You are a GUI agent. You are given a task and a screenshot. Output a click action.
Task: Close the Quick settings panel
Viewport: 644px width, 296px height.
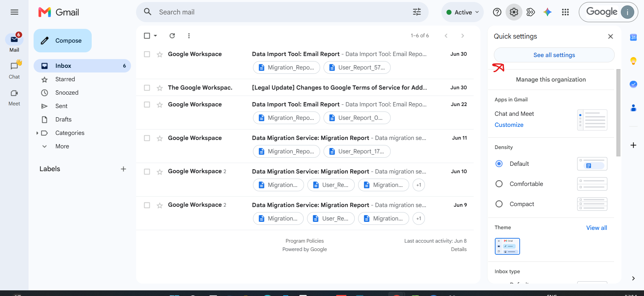click(x=610, y=36)
